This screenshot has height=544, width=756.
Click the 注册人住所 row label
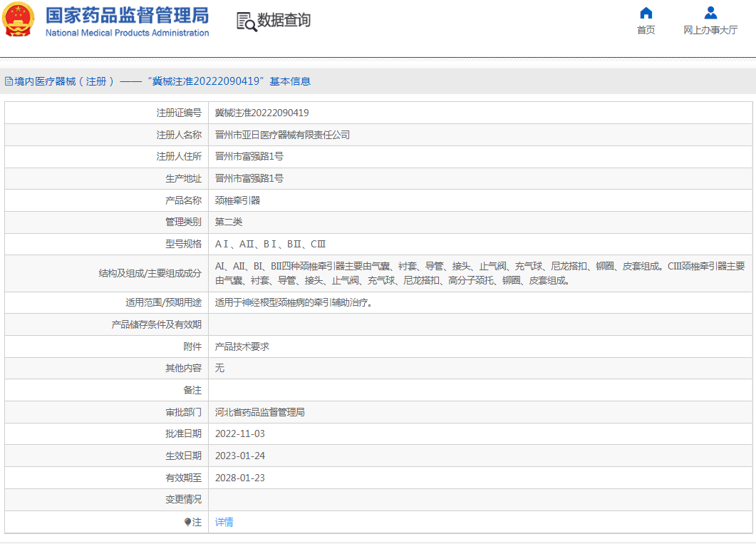point(179,156)
